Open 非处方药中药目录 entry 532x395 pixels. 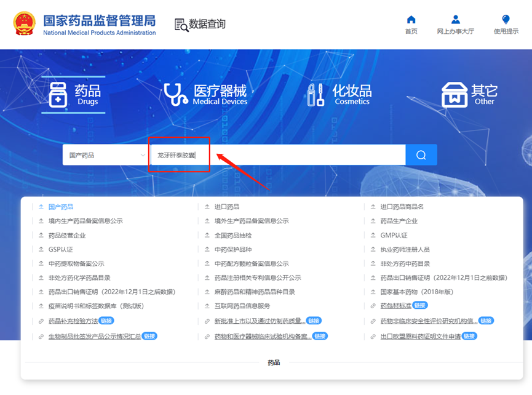tap(405, 264)
